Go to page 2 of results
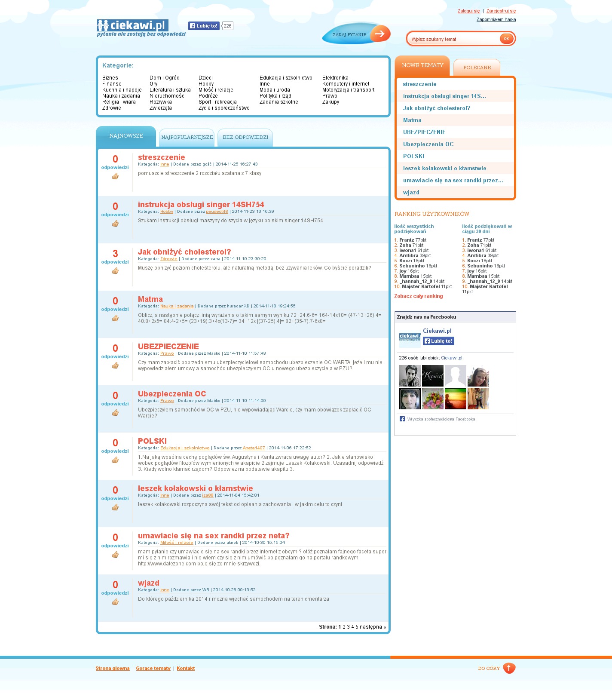The image size is (612, 700). (344, 627)
